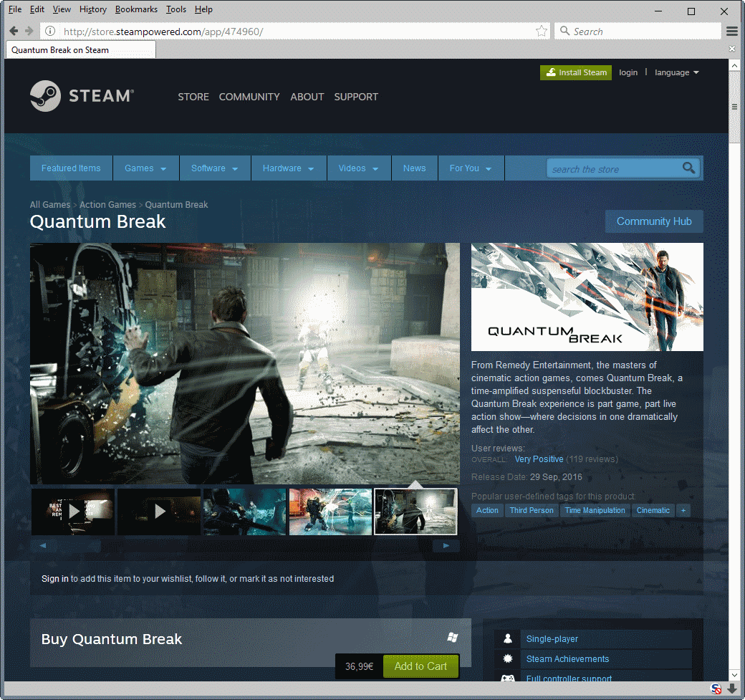Open site information icon in address bar
The width and height of the screenshot is (745, 700).
(50, 32)
